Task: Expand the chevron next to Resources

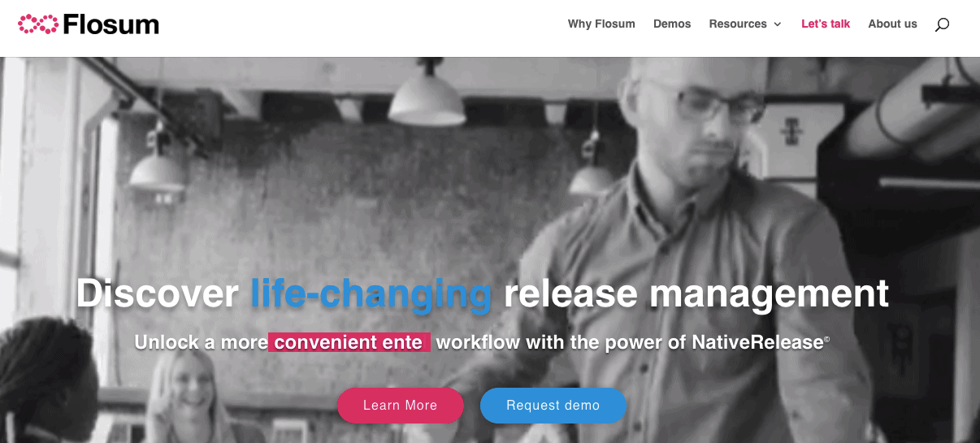Action: (778, 24)
